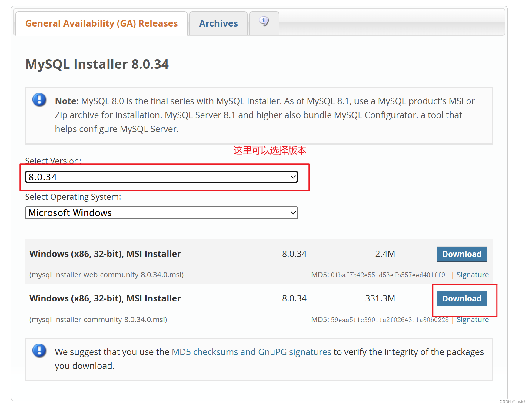Download the 2.4M web community installer
This screenshot has height=406, width=532.
(462, 254)
